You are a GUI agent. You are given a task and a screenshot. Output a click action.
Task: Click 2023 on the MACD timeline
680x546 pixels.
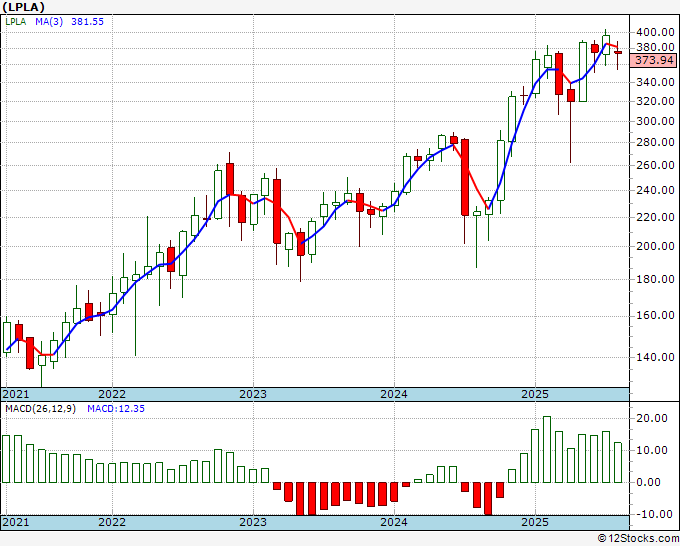253,522
